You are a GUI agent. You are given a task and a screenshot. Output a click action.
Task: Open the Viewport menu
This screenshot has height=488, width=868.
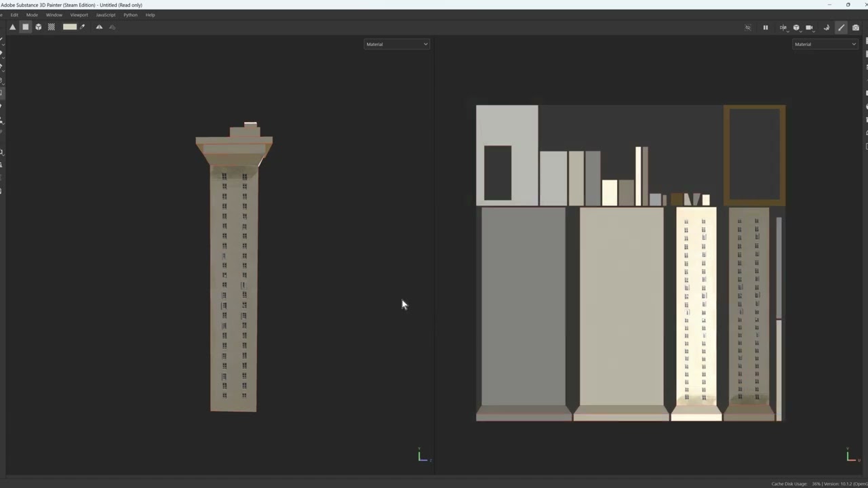[79, 15]
